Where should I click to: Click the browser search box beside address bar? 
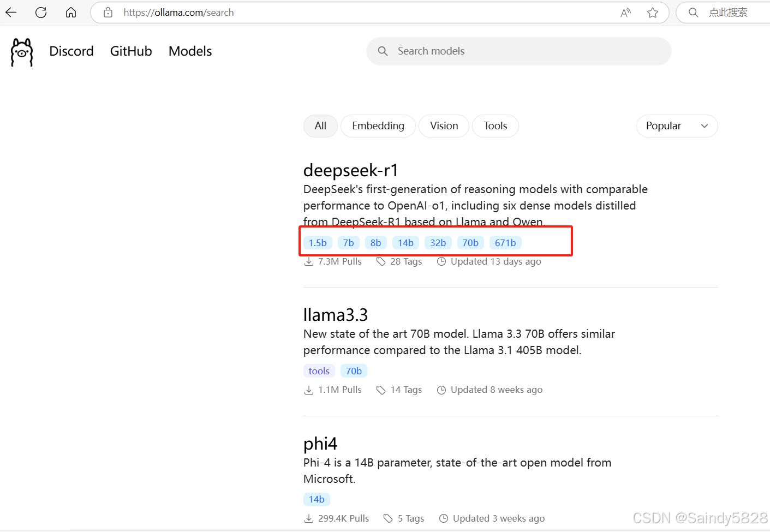click(x=723, y=12)
